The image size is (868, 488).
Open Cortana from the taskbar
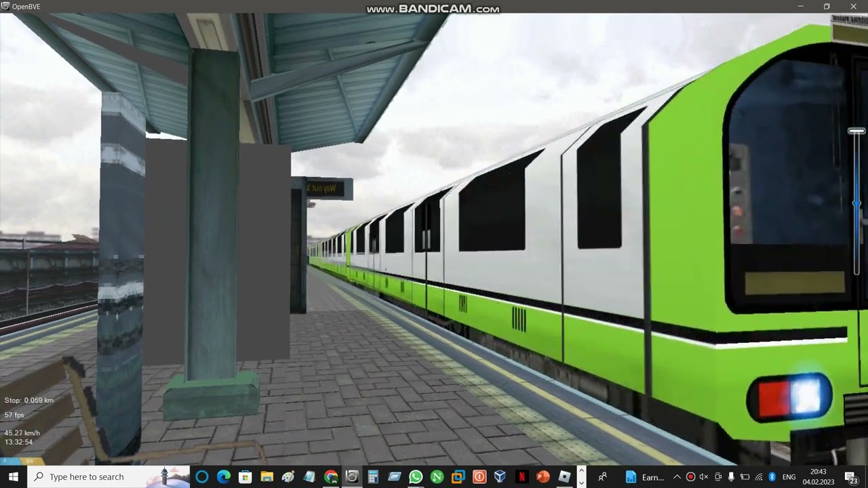click(201, 476)
